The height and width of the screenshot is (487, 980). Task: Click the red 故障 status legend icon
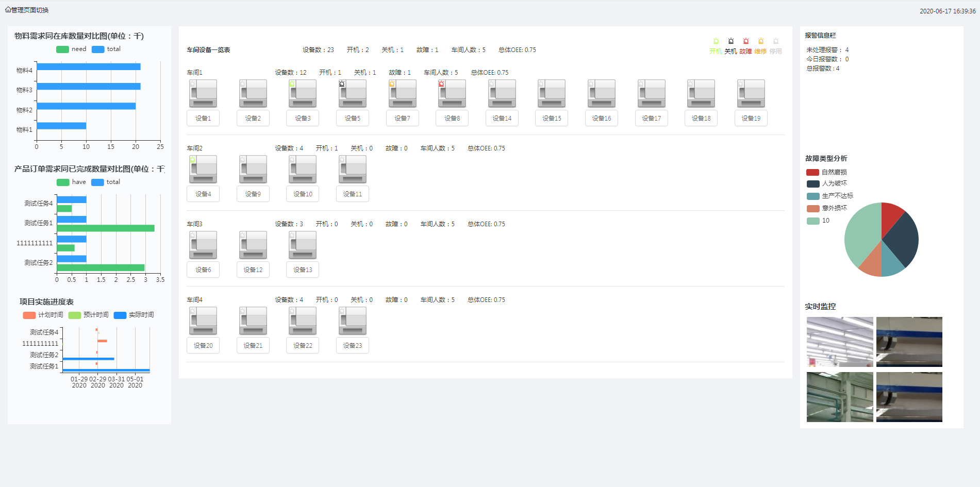point(745,42)
